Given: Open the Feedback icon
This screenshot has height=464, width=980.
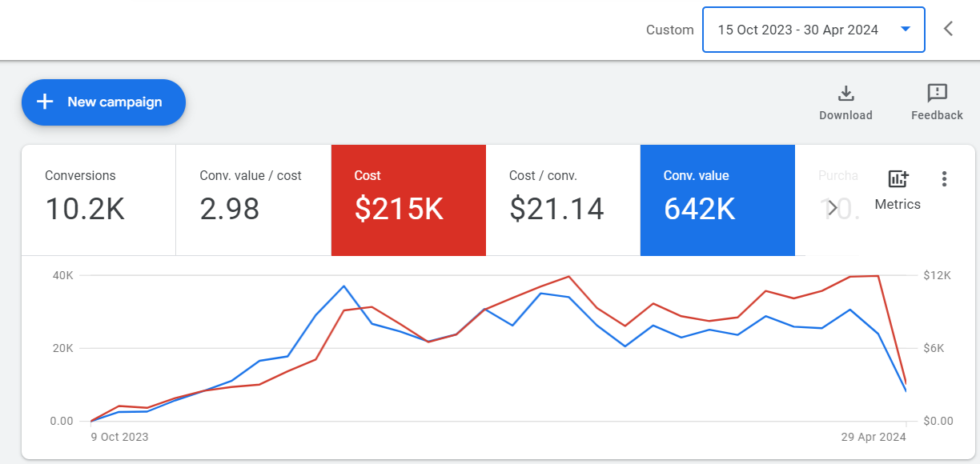Looking at the screenshot, I should click(937, 94).
